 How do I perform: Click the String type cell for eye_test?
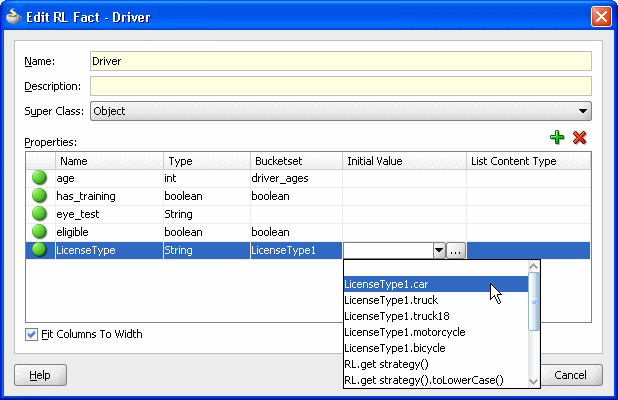(x=207, y=214)
